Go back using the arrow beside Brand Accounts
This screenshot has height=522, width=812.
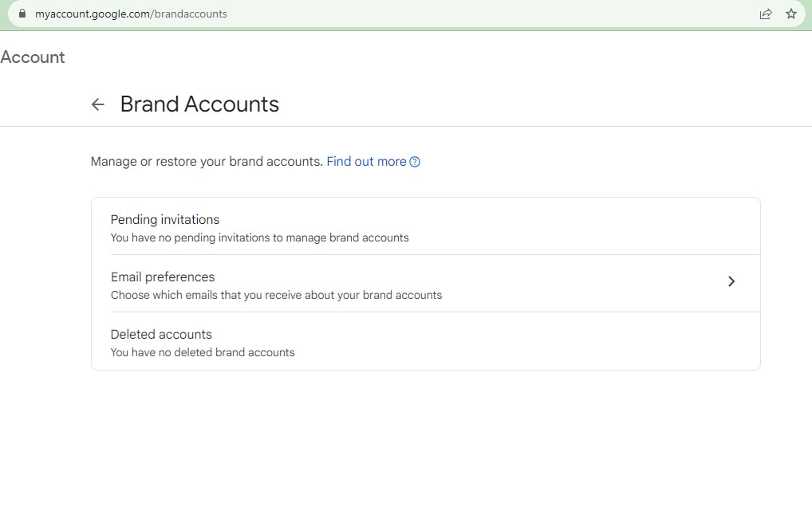98,104
